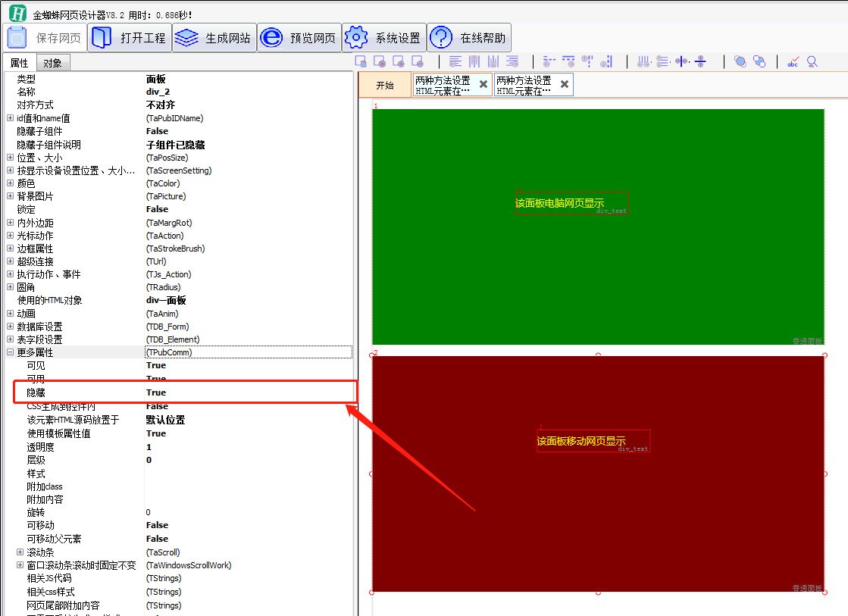This screenshot has width=848, height=616.
Task: Click the 可移动 False value
Action: [158, 525]
